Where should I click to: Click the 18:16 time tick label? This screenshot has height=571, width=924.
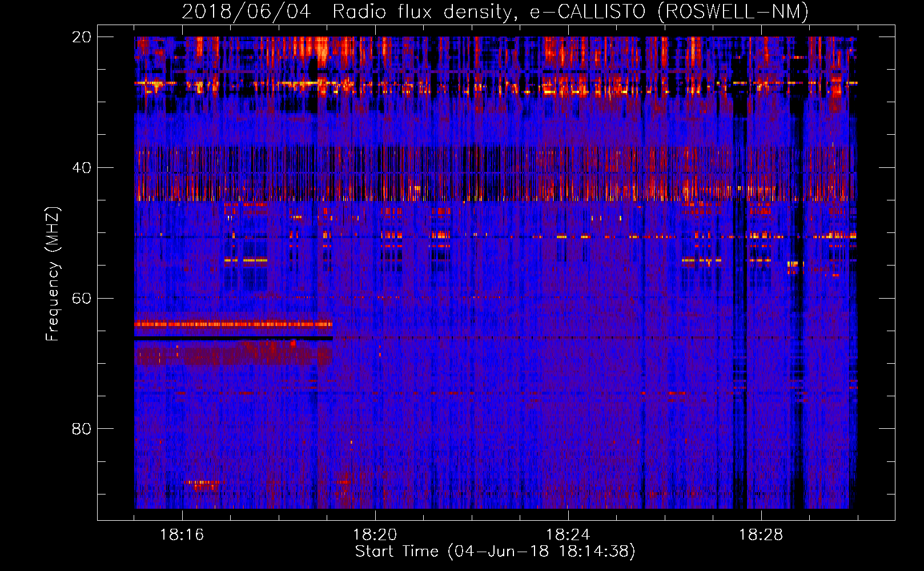(x=182, y=535)
